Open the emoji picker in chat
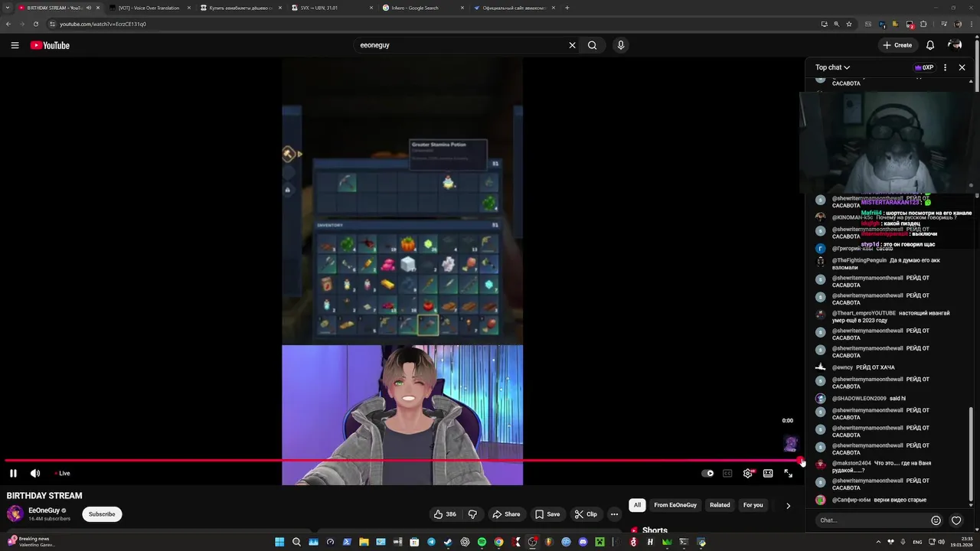The width and height of the screenshot is (980, 551). (x=936, y=520)
